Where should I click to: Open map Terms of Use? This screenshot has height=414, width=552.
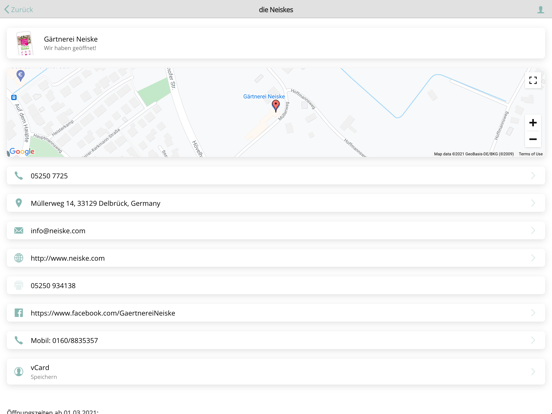(531, 154)
